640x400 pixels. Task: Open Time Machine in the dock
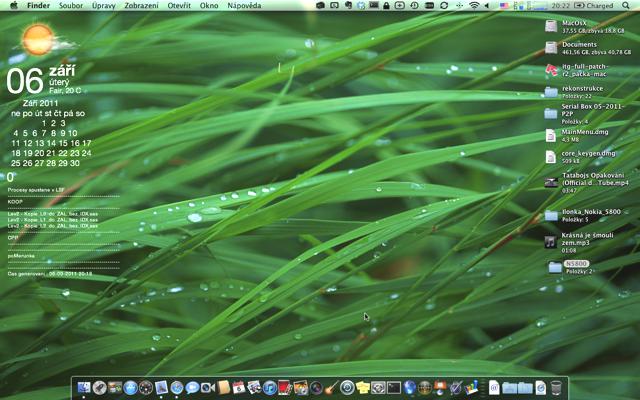coord(347,387)
